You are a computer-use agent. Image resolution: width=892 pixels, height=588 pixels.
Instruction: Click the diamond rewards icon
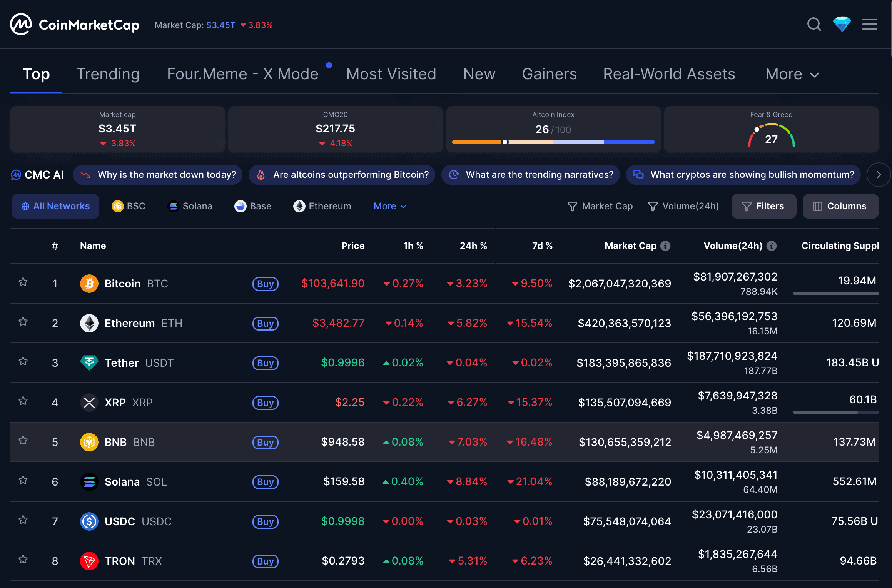coord(842,24)
